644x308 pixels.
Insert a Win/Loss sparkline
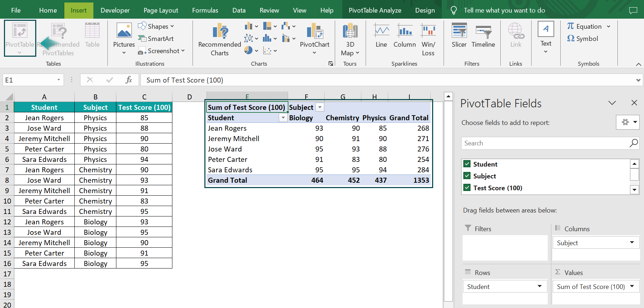pos(428,39)
